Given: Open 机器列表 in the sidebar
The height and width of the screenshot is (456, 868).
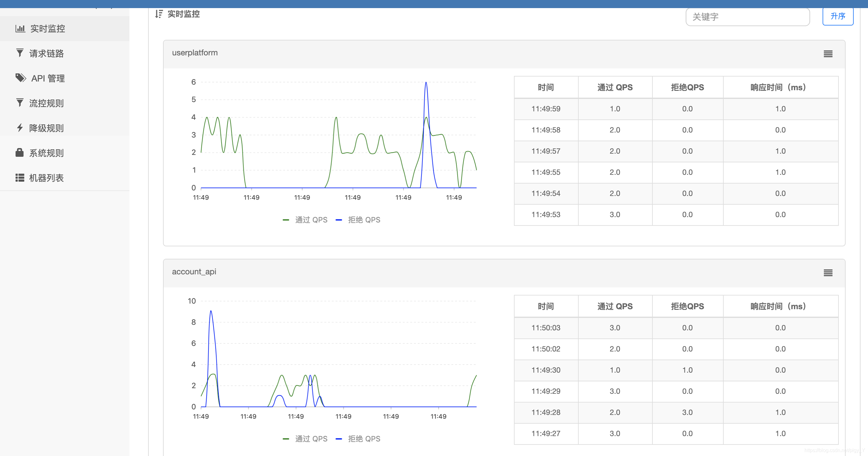Looking at the screenshot, I should (x=65, y=178).
